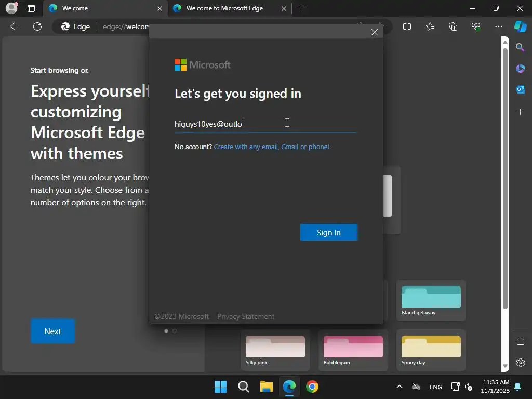Toggle sidebar visibility icon at bottom
The height and width of the screenshot is (399, 532).
(520, 342)
